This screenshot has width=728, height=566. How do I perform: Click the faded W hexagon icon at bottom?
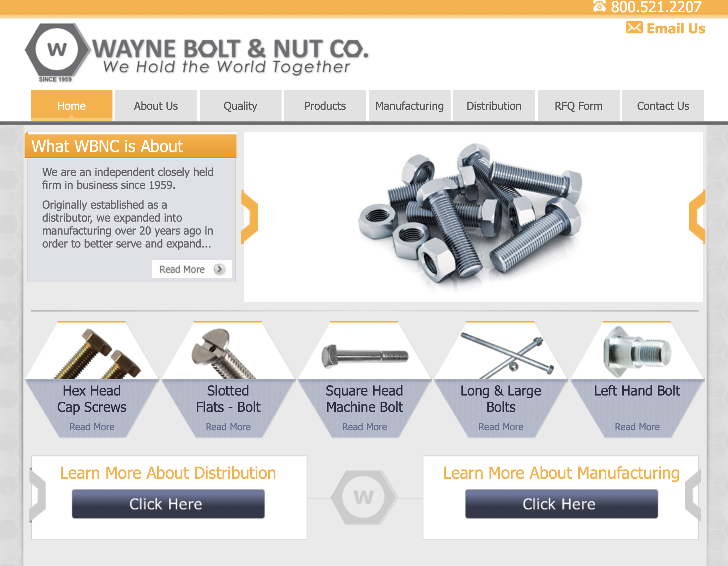tap(364, 497)
